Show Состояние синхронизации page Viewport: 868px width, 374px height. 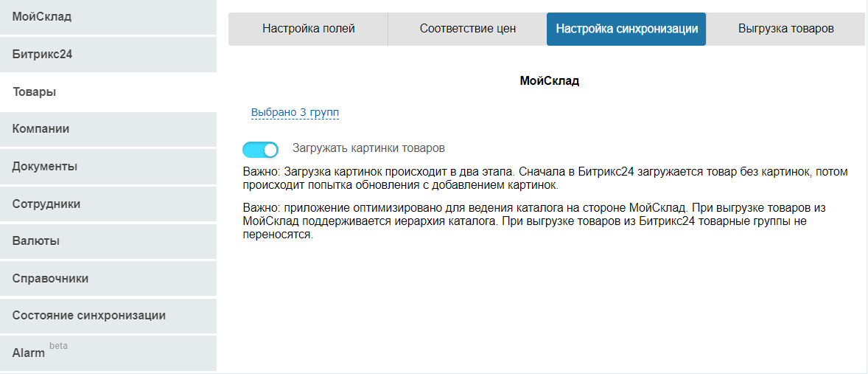(108, 316)
